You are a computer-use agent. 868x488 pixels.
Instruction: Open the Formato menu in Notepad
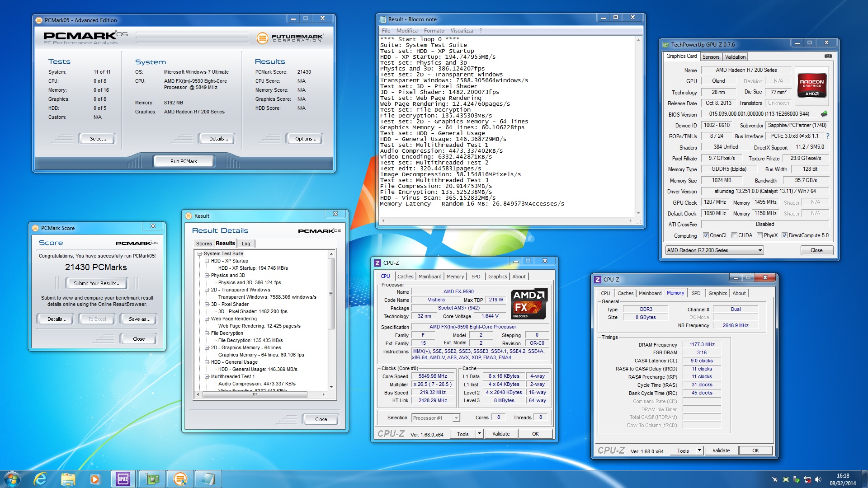434,31
